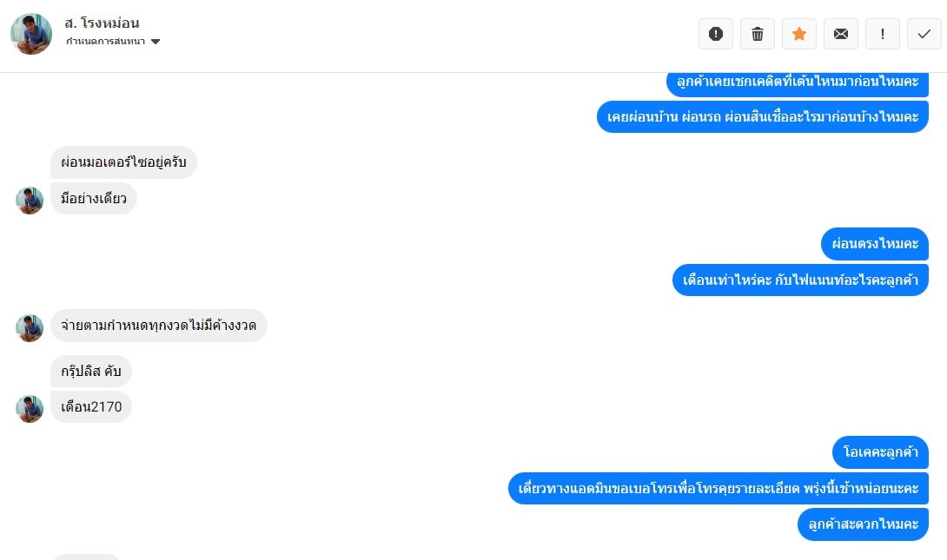Viewport: 947px width, 560px height.
Task: Delete conversation with the trash icon
Action: pos(758,34)
